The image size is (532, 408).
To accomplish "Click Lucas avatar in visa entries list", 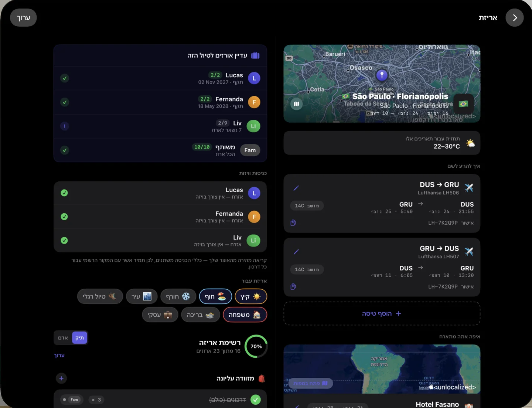I will (x=254, y=193).
